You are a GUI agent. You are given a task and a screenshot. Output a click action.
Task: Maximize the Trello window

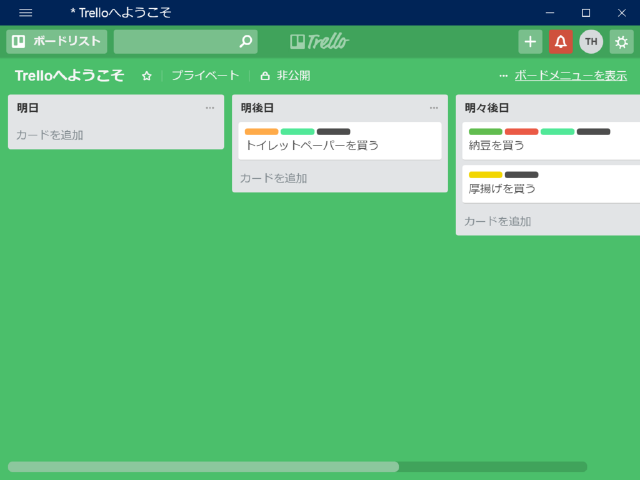click(586, 13)
